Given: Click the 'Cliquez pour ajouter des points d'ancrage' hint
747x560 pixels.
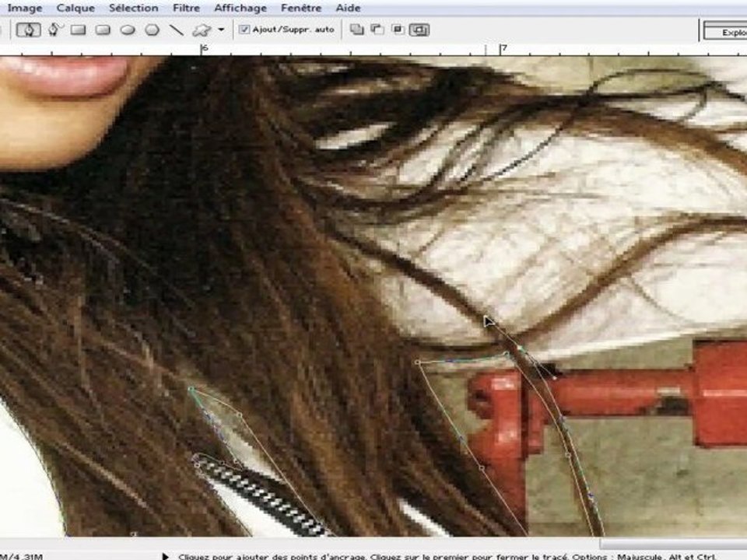Looking at the screenshot, I should point(272,556).
